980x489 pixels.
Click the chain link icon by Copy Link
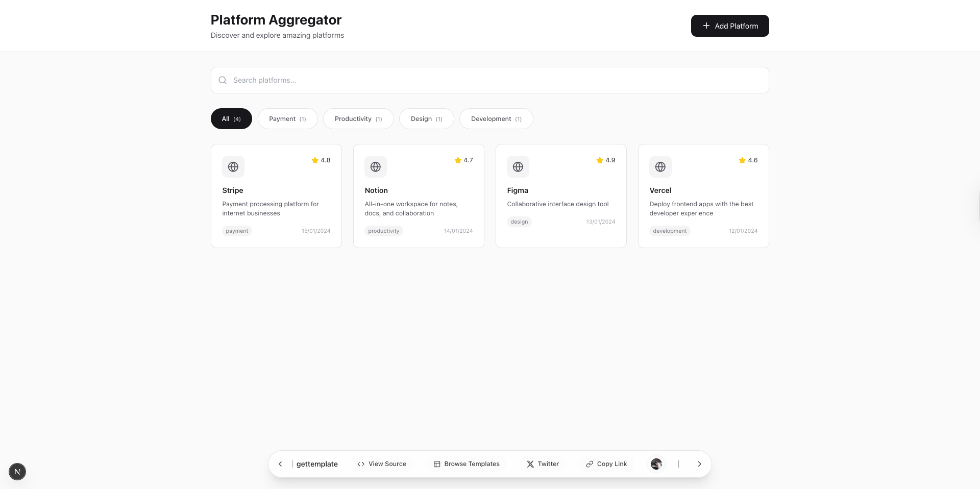[x=590, y=464]
